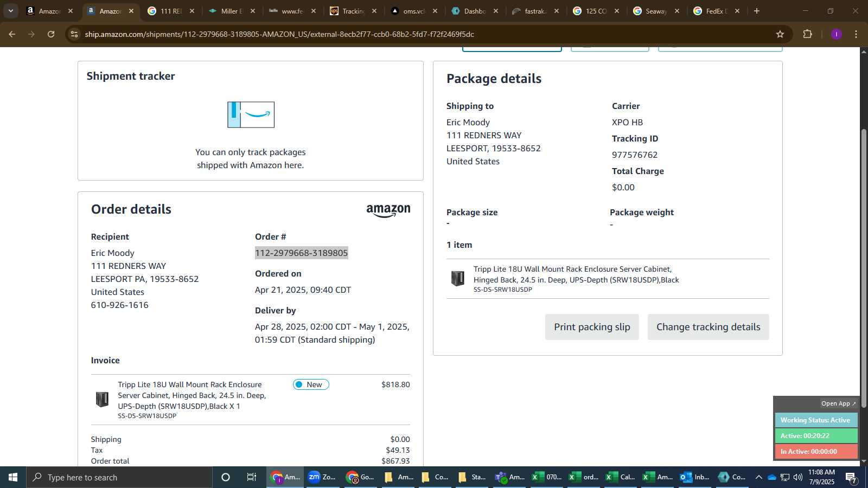Open Microsoft Teams on the taskbar
Image resolution: width=868 pixels, height=488 pixels.
pyautogui.click(x=509, y=477)
